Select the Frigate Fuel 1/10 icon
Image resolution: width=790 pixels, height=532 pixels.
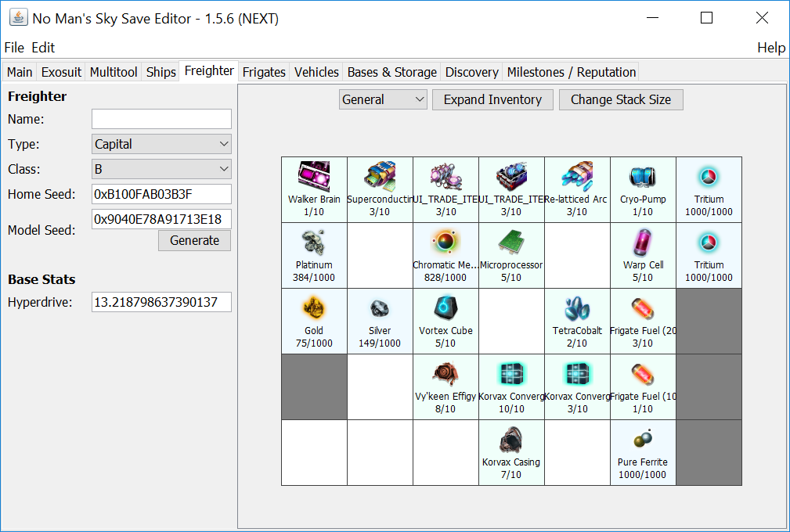[x=643, y=374]
